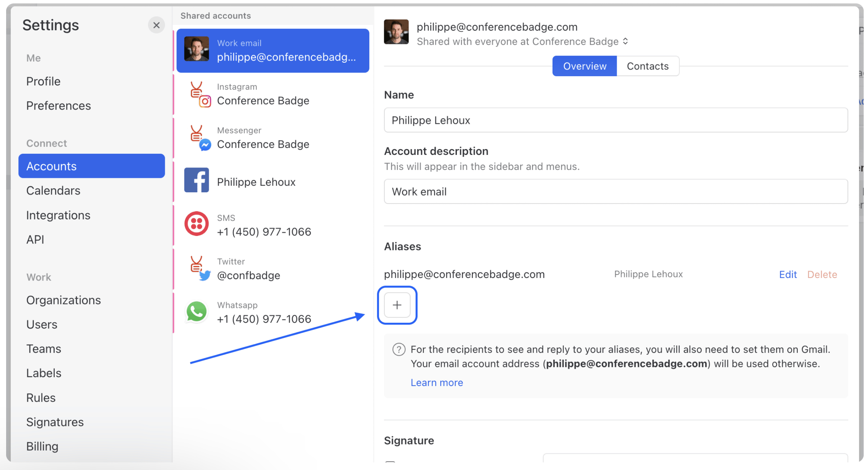Image resolution: width=868 pixels, height=470 pixels.
Task: Delete the philippe@conferencebadge.com alias
Action: pos(822,274)
